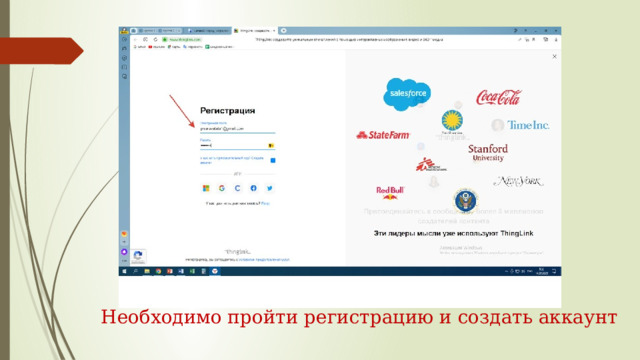Open the browser profile icon at top-left
The image size is (640, 360).
click(124, 31)
